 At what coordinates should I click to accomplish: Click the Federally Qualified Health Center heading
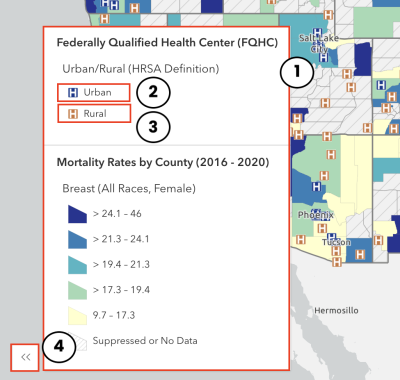click(167, 43)
